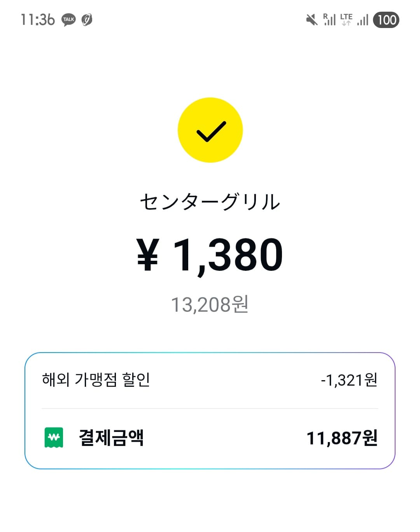
Task: Tap the second signal bars icon
Action: (x=362, y=20)
